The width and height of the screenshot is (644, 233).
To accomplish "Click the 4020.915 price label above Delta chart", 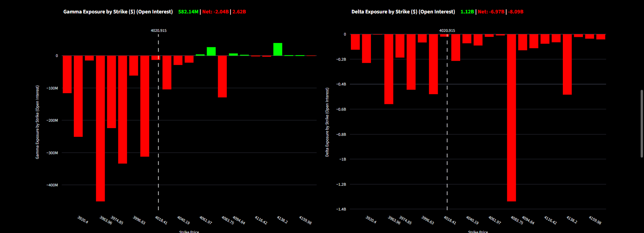I will (447, 31).
